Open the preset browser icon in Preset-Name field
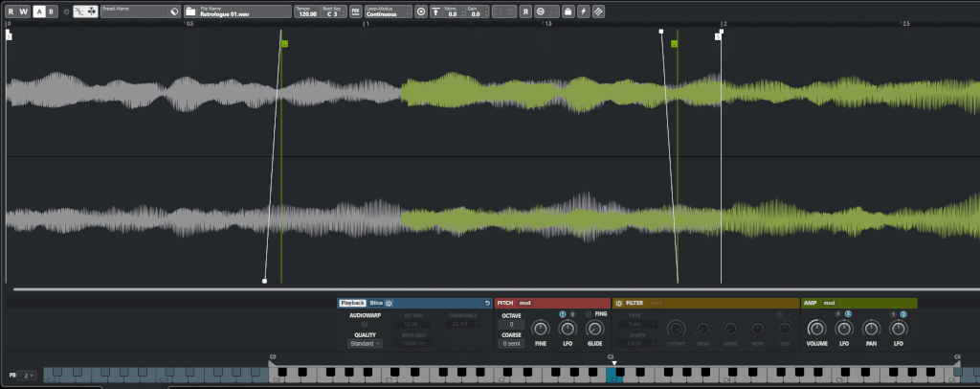 point(174,11)
